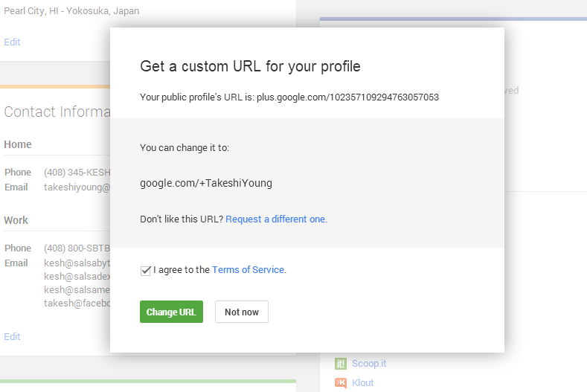Dismiss the dialog with Not now
The width and height of the screenshot is (587, 392).
tap(242, 312)
